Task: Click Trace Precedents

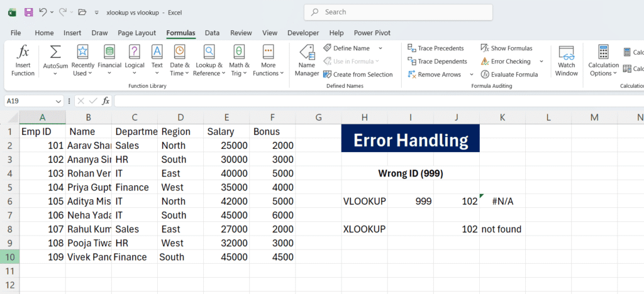Action: (x=435, y=48)
